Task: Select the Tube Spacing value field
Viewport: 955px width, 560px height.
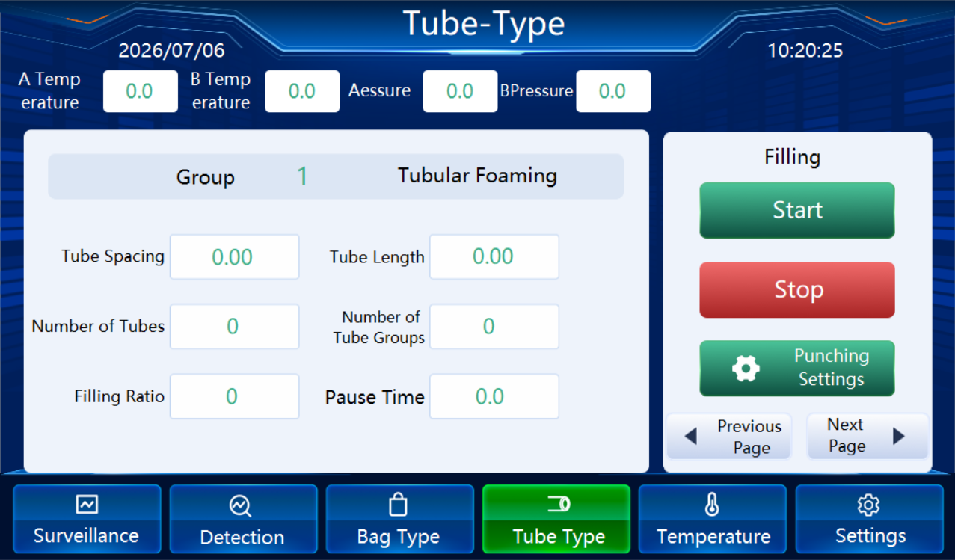Action: (235, 257)
